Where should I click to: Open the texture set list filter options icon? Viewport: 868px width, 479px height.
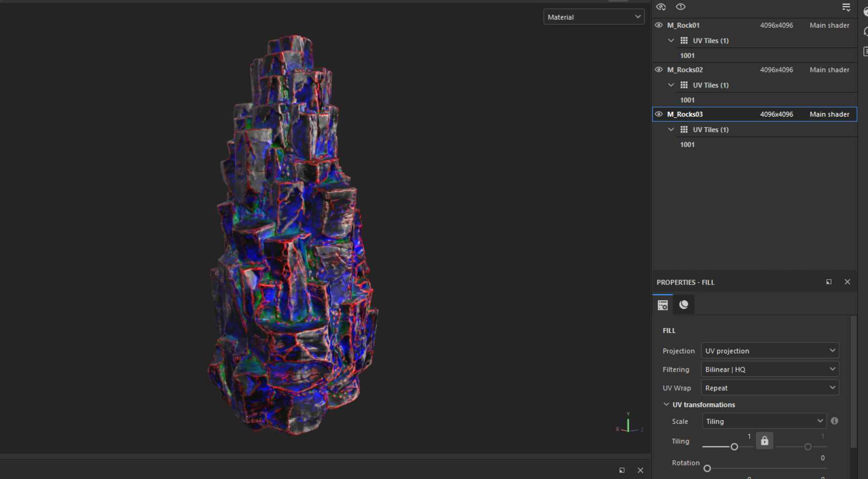click(845, 7)
